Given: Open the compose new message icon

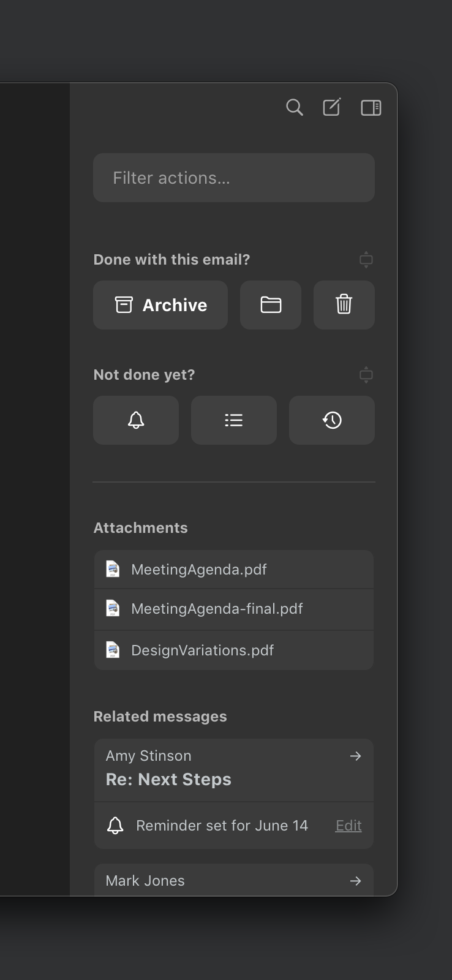Looking at the screenshot, I should [332, 107].
